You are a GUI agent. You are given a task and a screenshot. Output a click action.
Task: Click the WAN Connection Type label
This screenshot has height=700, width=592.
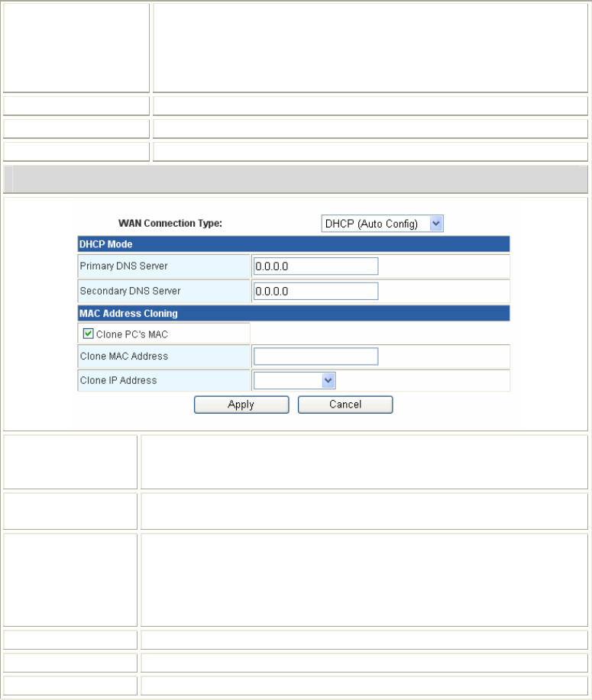170,223
